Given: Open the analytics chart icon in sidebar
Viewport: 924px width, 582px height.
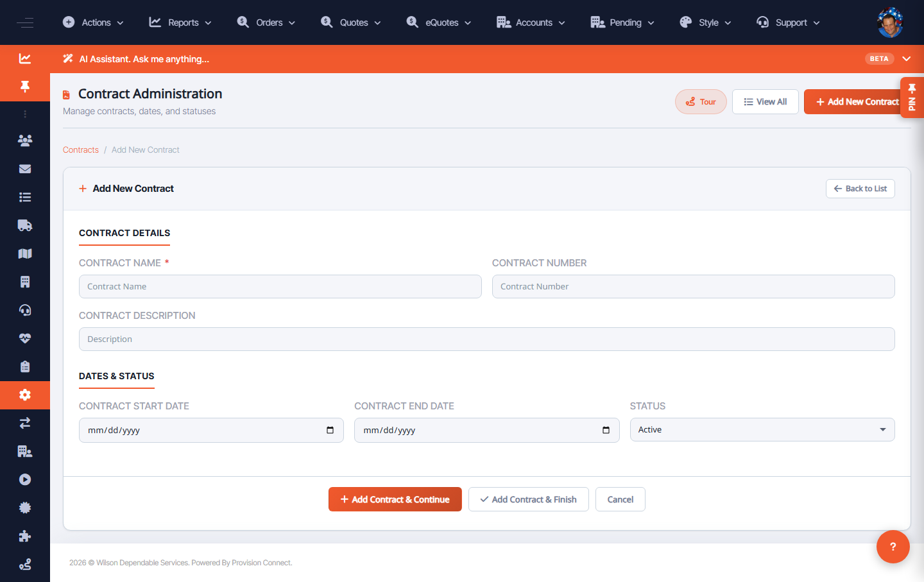Looking at the screenshot, I should (25, 58).
